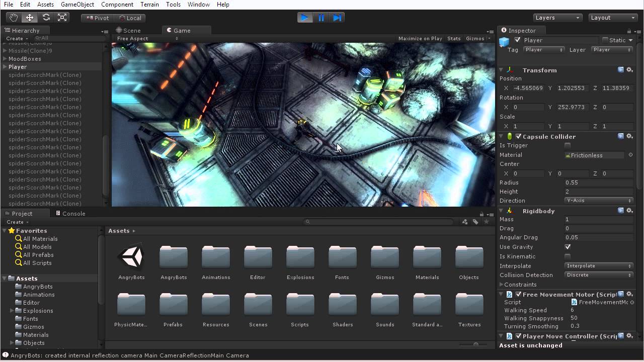Open Capsule Collider help icon
Viewport: 644px width, 362px height.
pos(621,136)
